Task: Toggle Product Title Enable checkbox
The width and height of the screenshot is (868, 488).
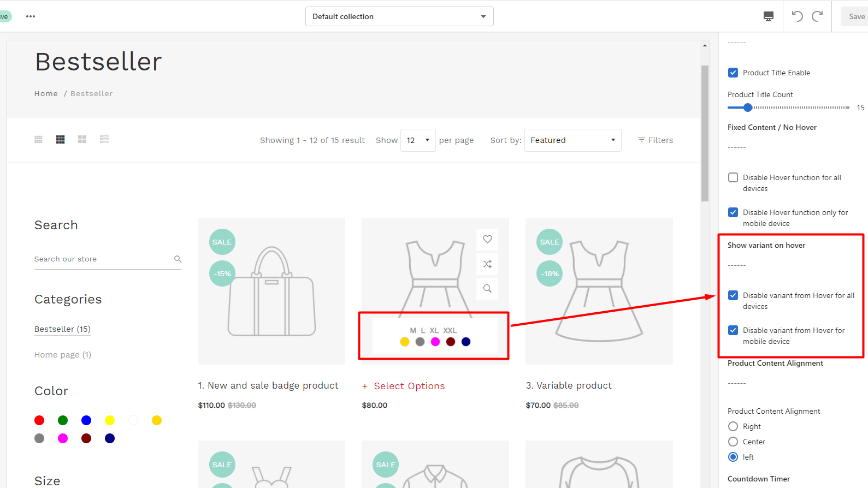Action: point(733,73)
